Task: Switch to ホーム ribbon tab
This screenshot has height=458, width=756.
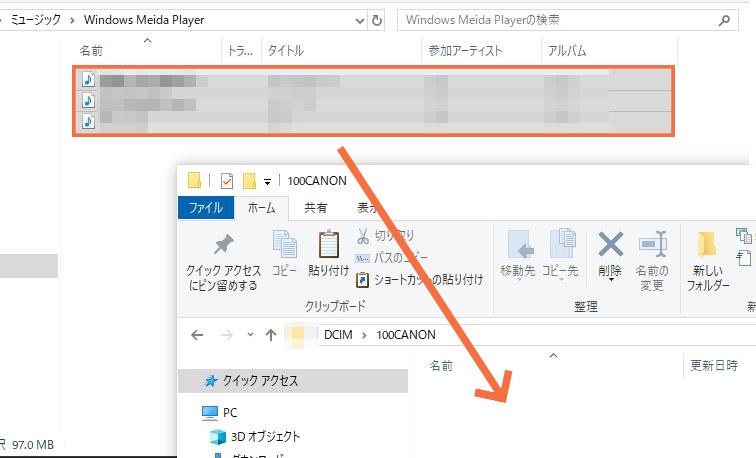Action: 261,208
